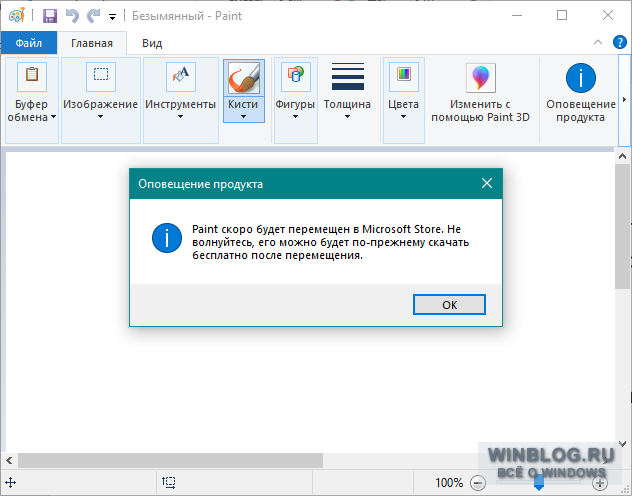
Task: Click Оповещение продукта ribbon button
Action: point(581,93)
